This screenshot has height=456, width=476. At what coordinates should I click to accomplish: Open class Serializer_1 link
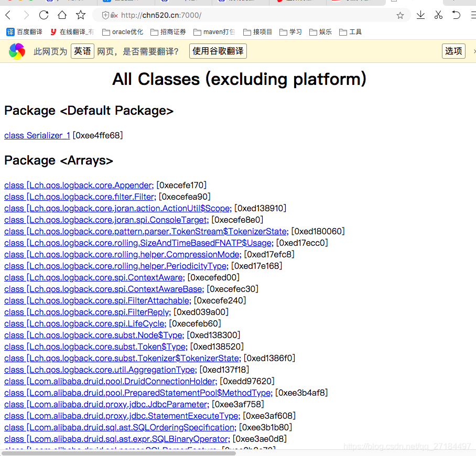click(37, 135)
